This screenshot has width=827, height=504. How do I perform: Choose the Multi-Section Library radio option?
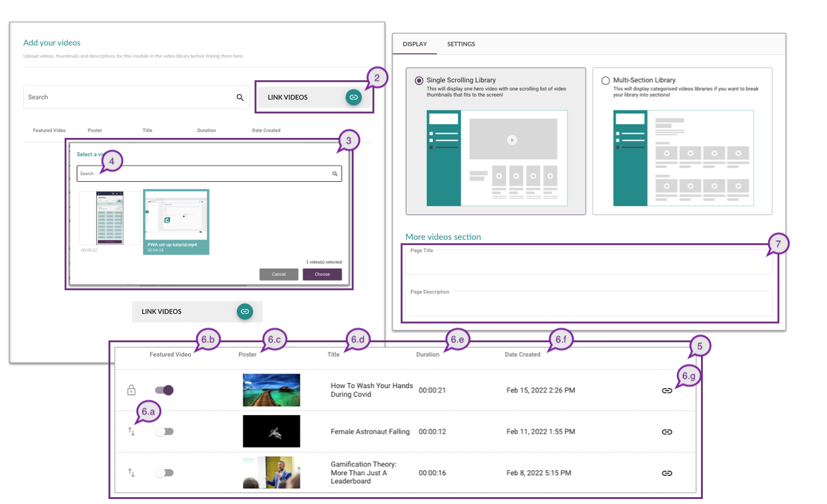click(606, 81)
